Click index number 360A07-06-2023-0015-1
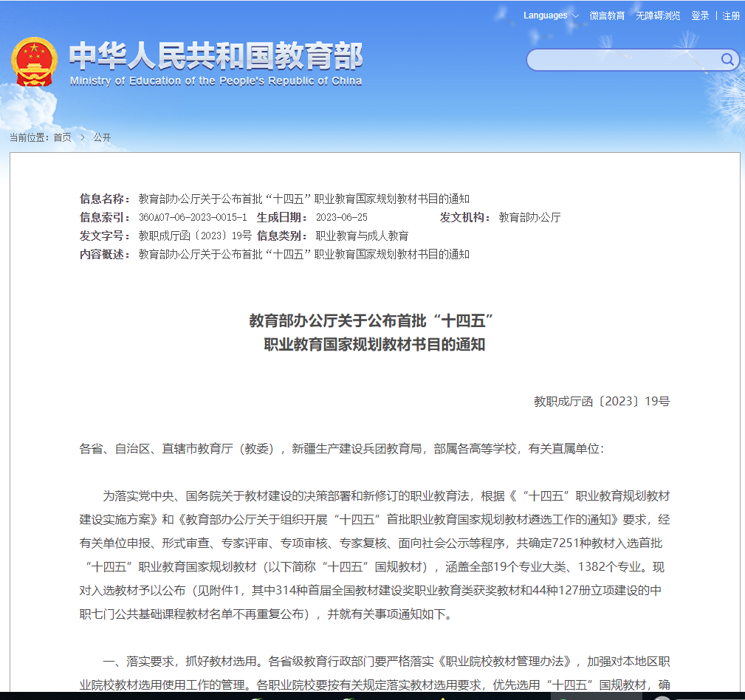Screen dimensions: 745x700 (193, 217)
